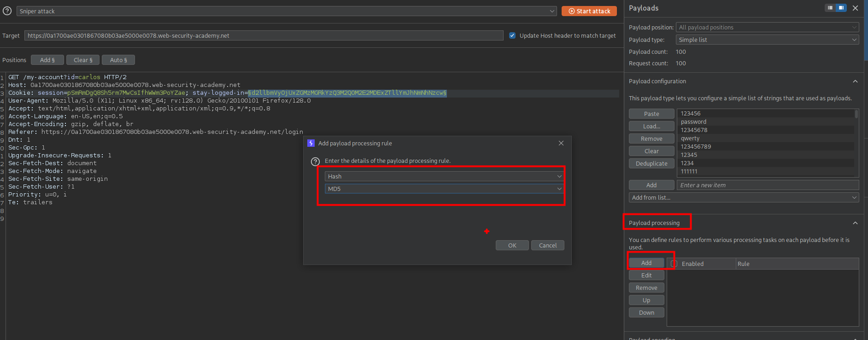Confirm the rule with the OK button
The width and height of the screenshot is (868, 340).
click(x=512, y=245)
